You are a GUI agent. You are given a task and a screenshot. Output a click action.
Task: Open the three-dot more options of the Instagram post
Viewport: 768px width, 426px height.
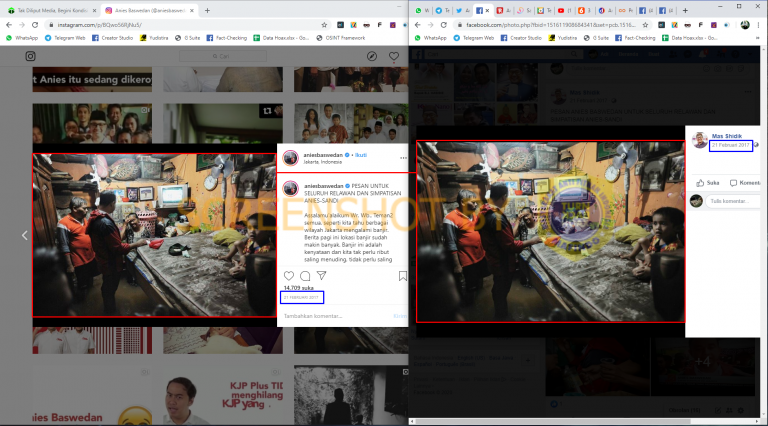tap(403, 158)
